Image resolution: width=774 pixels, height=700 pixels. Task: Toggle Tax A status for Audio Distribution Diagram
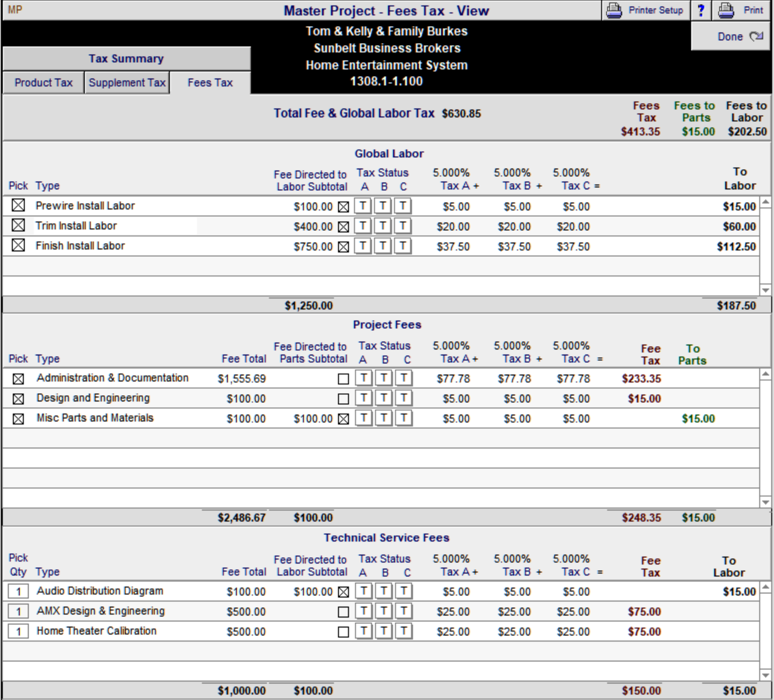[x=364, y=591]
